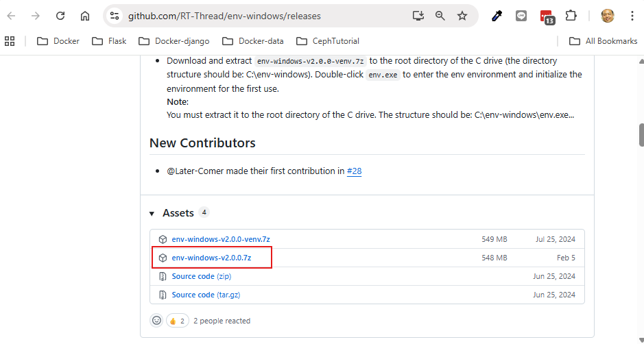The width and height of the screenshot is (644, 344).
Task: Open the Chrome three-dot menu
Action: pyautogui.click(x=632, y=16)
